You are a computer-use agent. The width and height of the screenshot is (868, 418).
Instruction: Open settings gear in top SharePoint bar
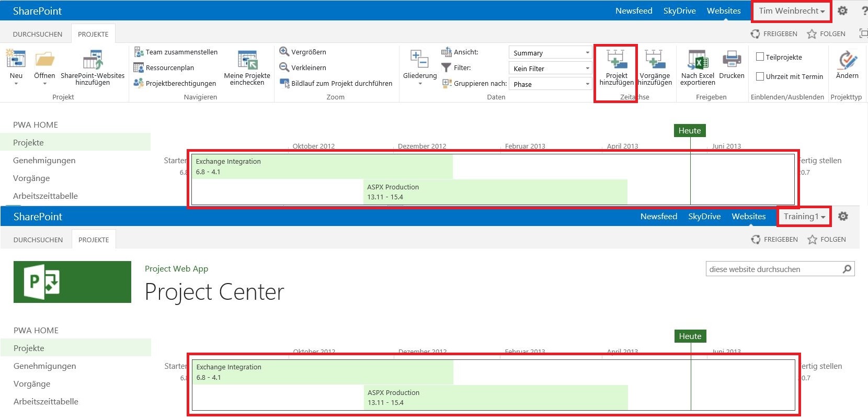point(842,10)
